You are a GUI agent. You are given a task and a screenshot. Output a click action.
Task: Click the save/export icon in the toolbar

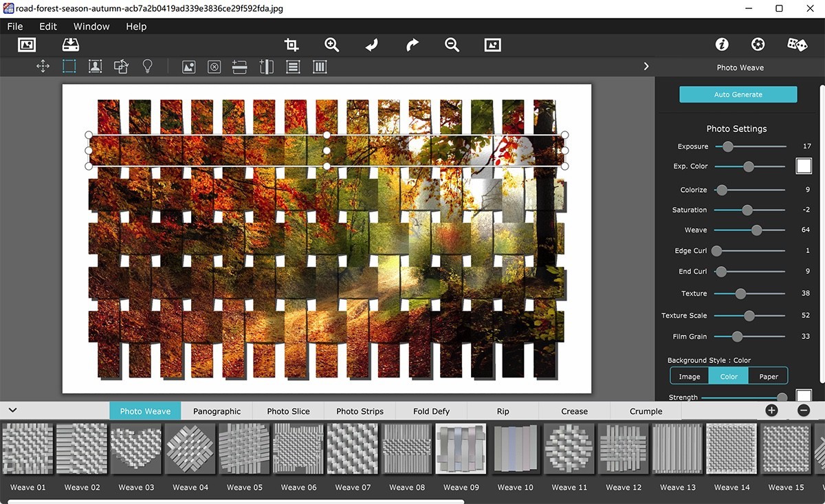(x=69, y=44)
